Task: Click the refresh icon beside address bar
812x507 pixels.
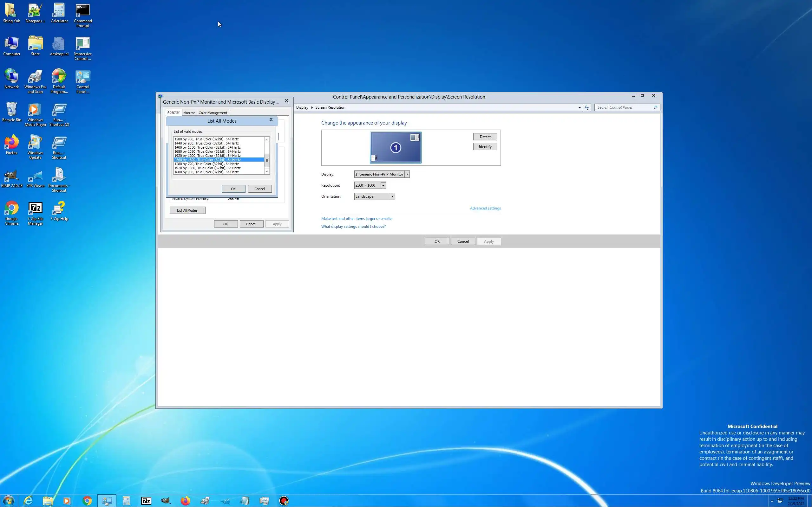Action: [x=586, y=107]
